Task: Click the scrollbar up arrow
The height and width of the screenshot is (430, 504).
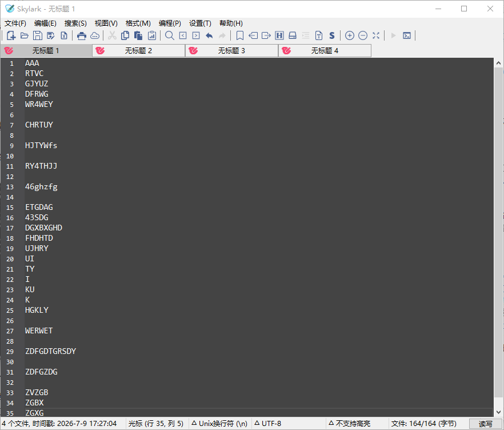Action: pos(498,63)
